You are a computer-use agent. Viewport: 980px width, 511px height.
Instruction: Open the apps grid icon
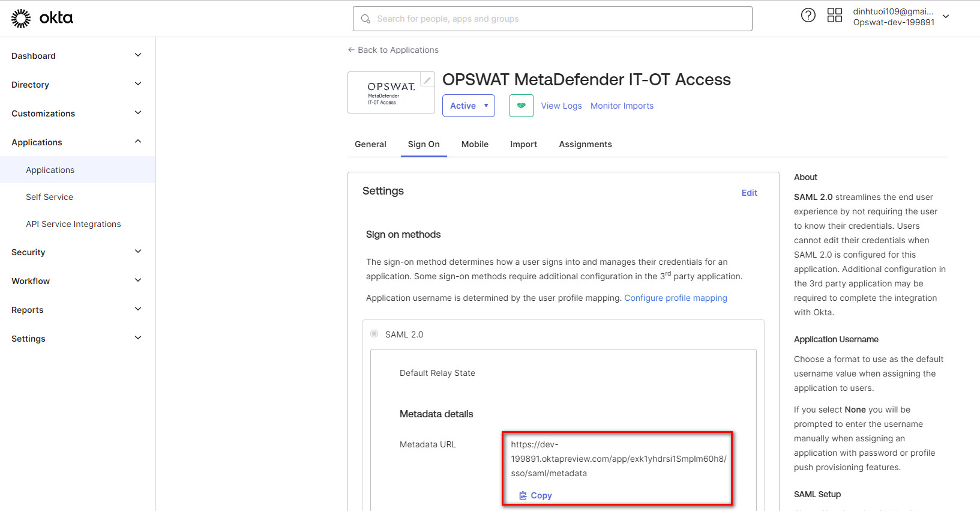click(834, 16)
